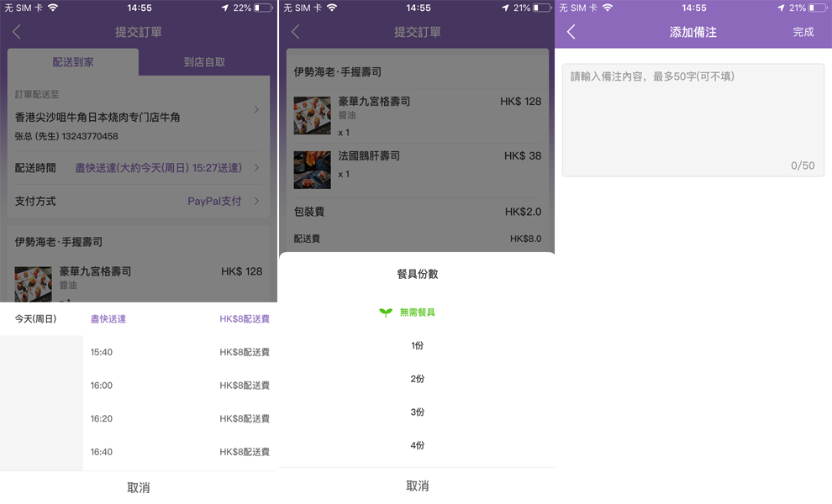This screenshot has height=504, width=832.
Task: Go back from 添加備注 screen
Action: tap(571, 32)
